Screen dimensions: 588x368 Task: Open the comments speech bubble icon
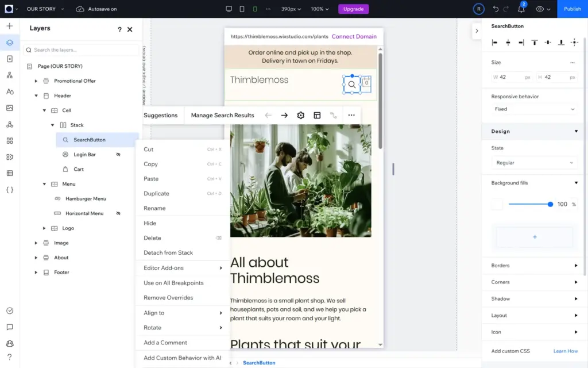[x=10, y=327]
